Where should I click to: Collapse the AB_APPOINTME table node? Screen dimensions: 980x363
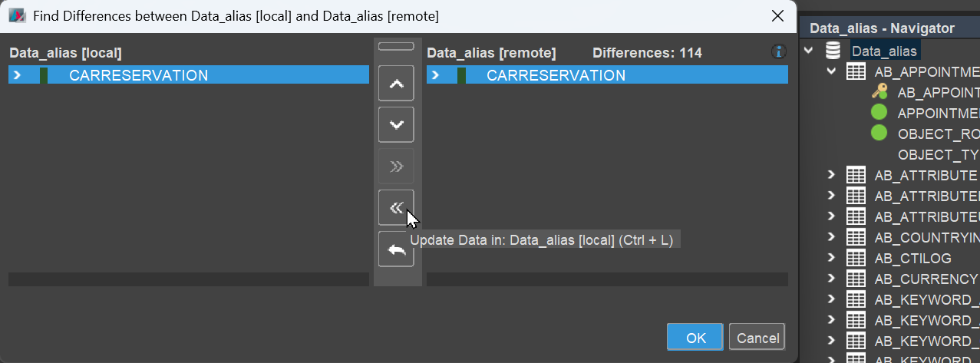(831, 72)
